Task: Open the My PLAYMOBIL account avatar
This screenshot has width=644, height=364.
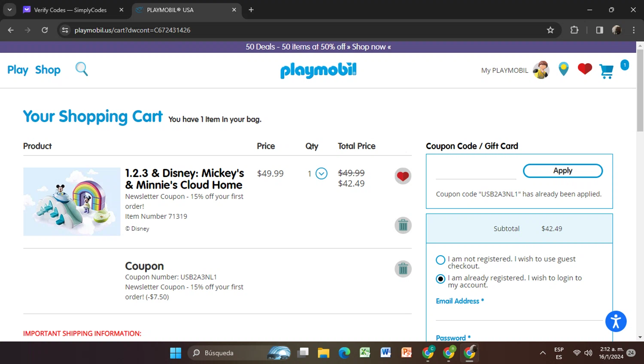Action: click(x=541, y=70)
